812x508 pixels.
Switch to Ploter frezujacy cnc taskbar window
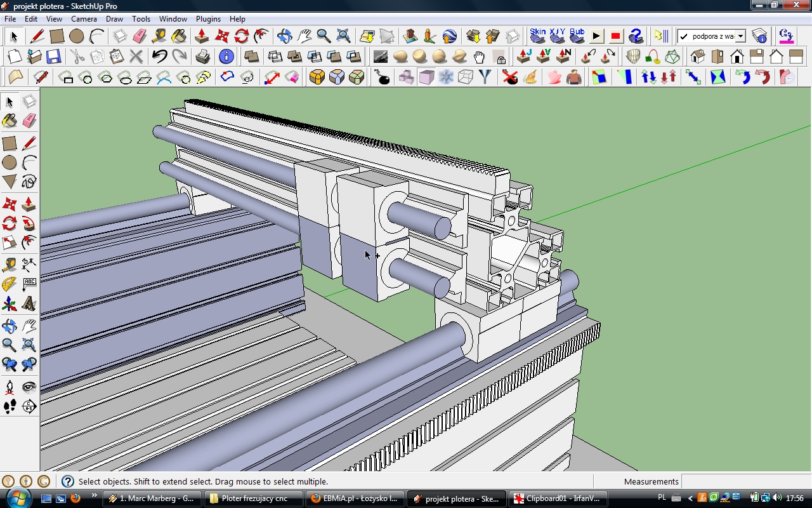point(254,498)
